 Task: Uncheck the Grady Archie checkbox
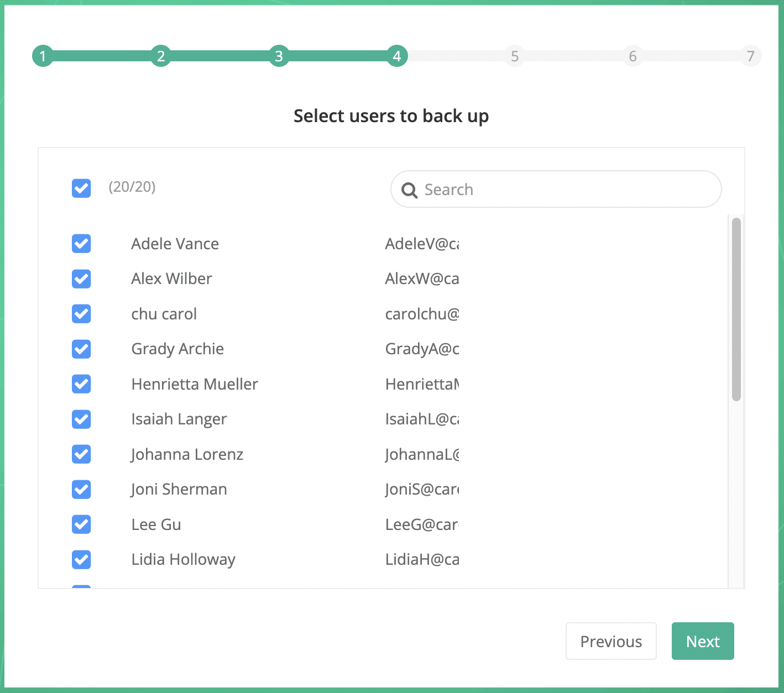[81, 349]
